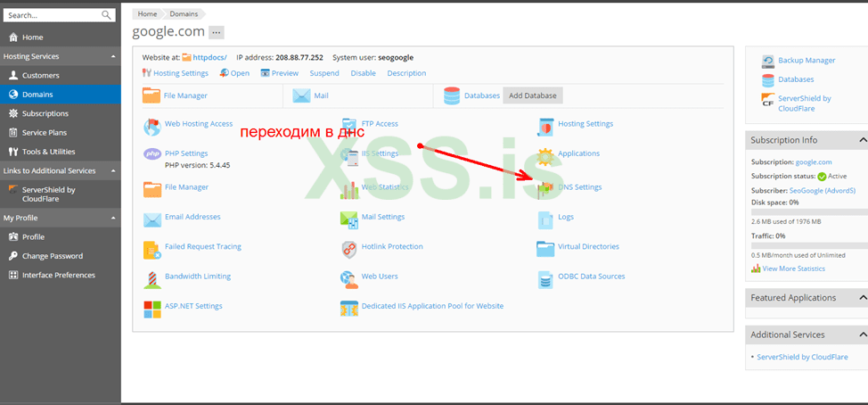The width and height of the screenshot is (868, 405).
Task: Click the Hosting Settings grid icon
Action: pos(545,127)
